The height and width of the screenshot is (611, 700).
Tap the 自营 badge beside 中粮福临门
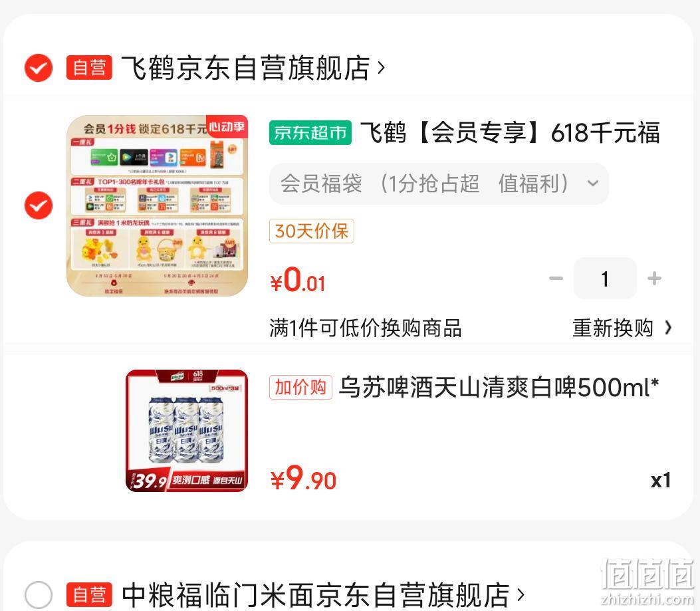[89, 595]
